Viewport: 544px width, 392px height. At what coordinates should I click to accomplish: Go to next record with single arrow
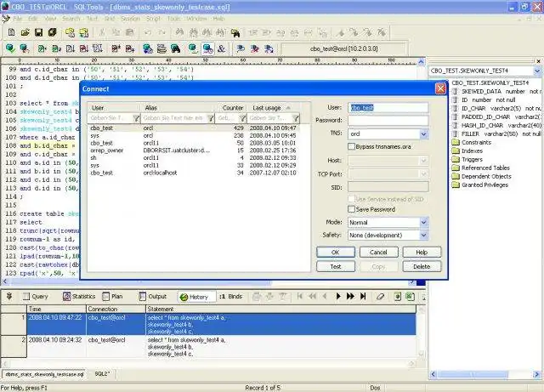coord(338,296)
